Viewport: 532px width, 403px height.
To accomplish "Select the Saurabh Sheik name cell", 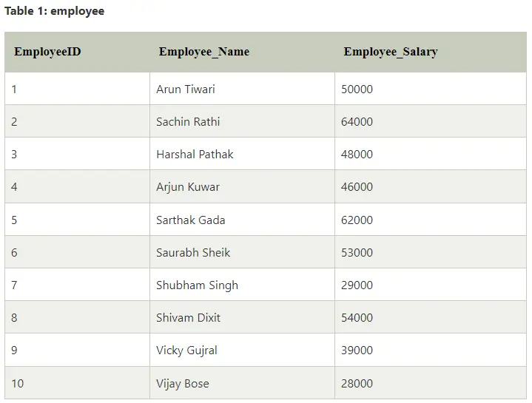I will tap(242, 252).
